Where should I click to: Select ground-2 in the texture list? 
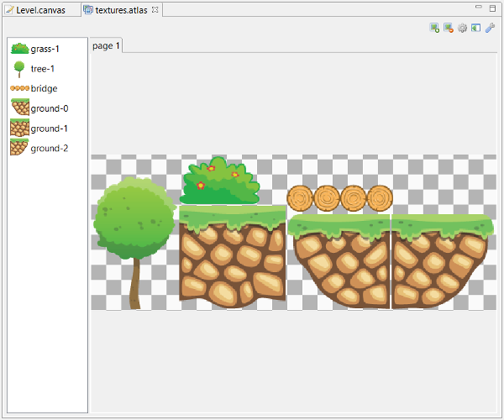pos(49,149)
